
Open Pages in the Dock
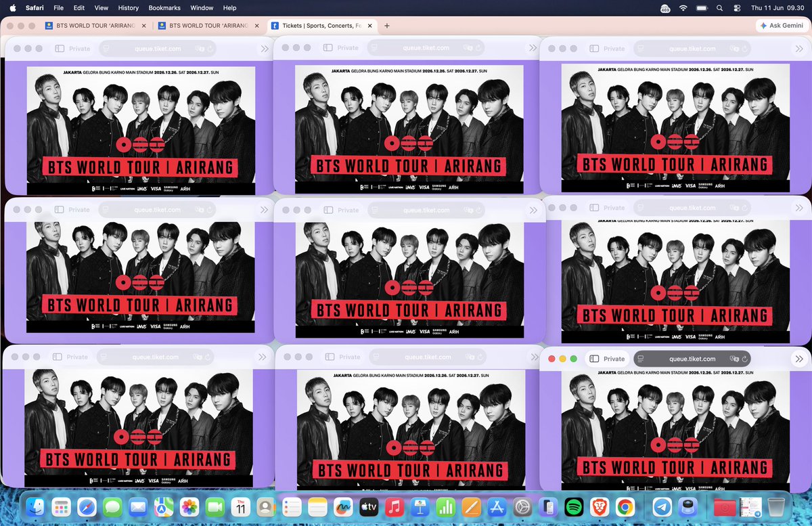tap(470, 506)
